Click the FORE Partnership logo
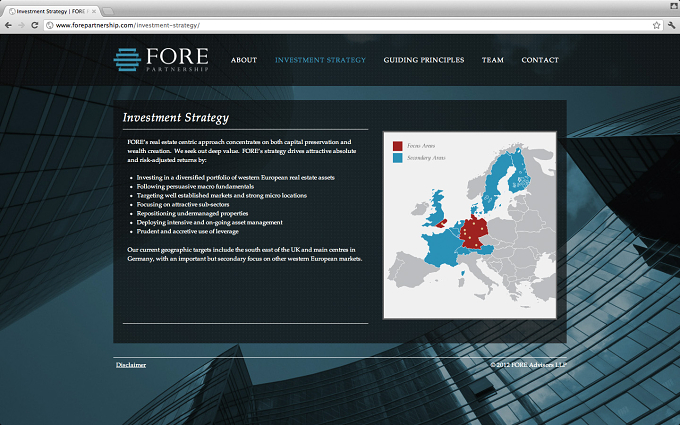680x425 pixels. click(x=161, y=59)
